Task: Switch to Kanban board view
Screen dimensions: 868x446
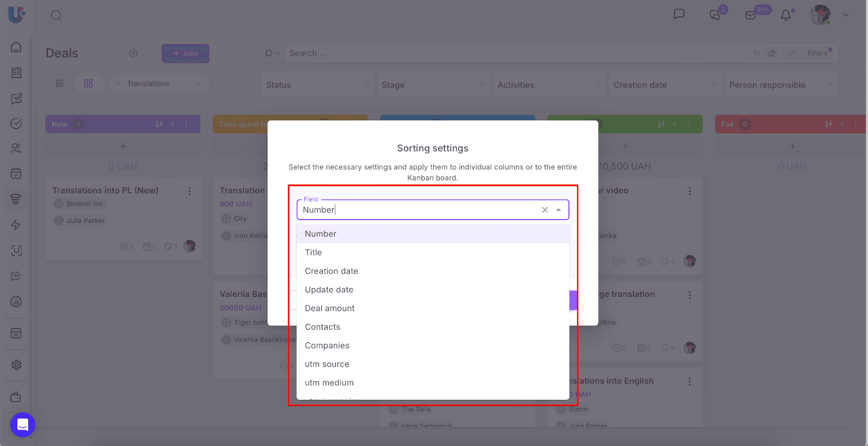Action: coord(88,84)
